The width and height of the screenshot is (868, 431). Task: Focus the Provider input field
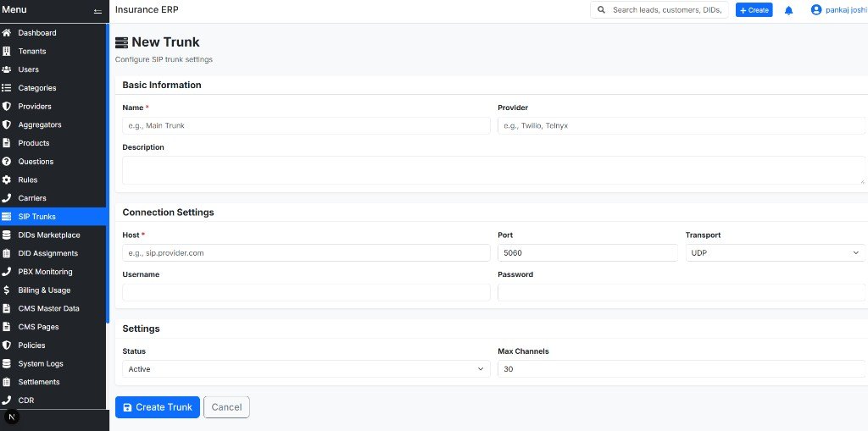click(x=682, y=125)
